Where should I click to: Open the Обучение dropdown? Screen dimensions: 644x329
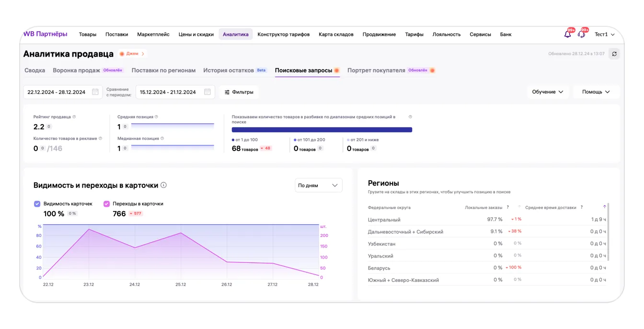click(547, 92)
